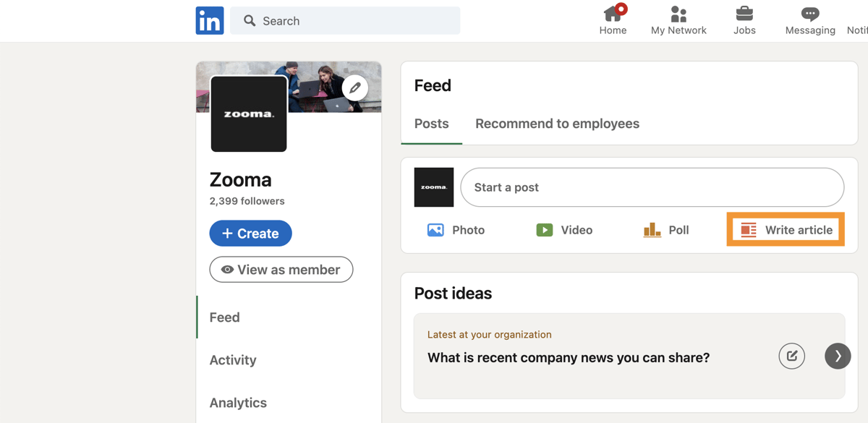Open the Recommend to employees tab
Screen dimensions: 868x423
coord(557,124)
